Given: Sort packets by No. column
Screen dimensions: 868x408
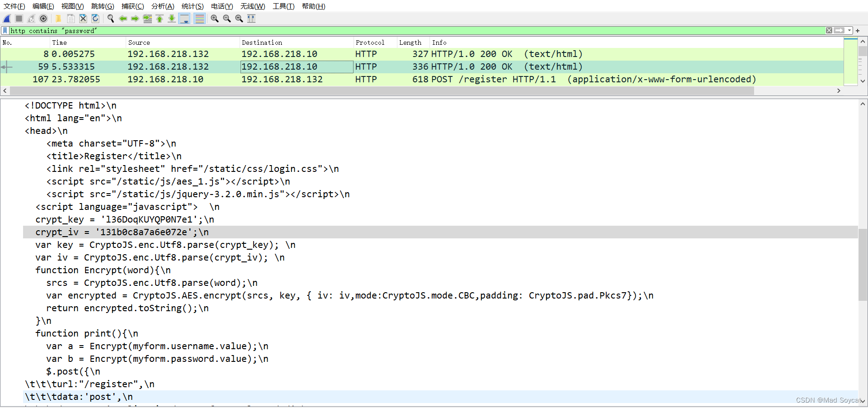Looking at the screenshot, I should click(x=25, y=43).
